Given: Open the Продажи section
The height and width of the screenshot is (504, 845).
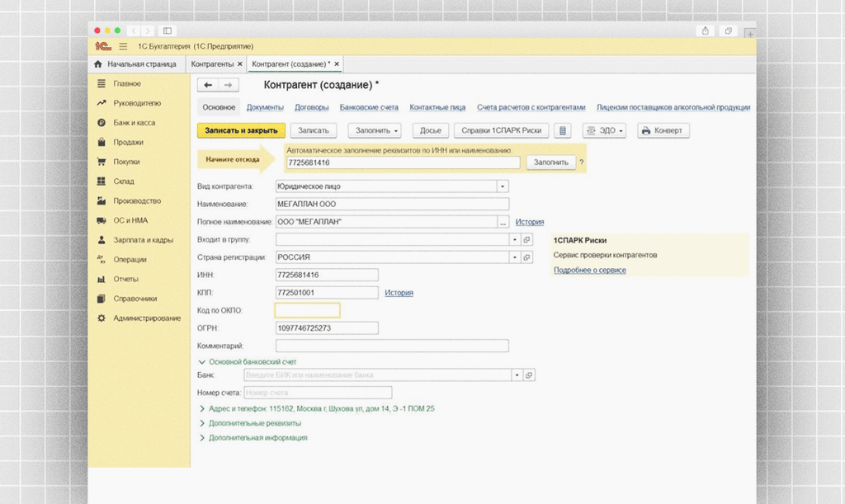Looking at the screenshot, I should coord(128,142).
